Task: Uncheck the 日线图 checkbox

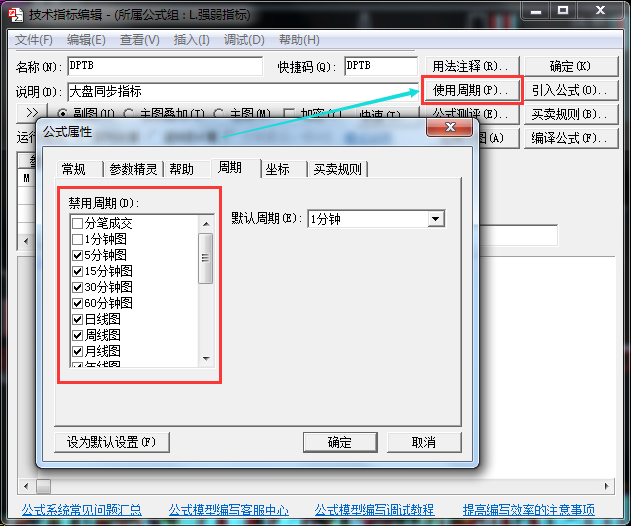Action: 77,319
